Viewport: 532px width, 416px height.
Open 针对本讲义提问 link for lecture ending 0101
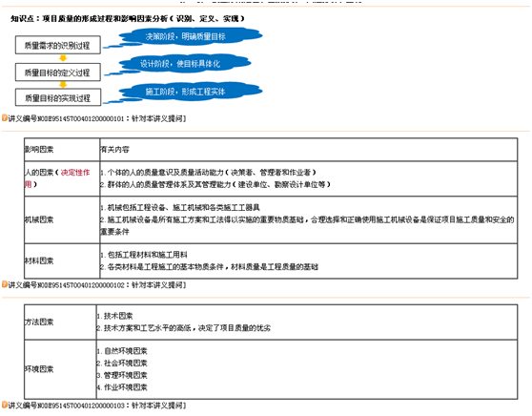157,118
